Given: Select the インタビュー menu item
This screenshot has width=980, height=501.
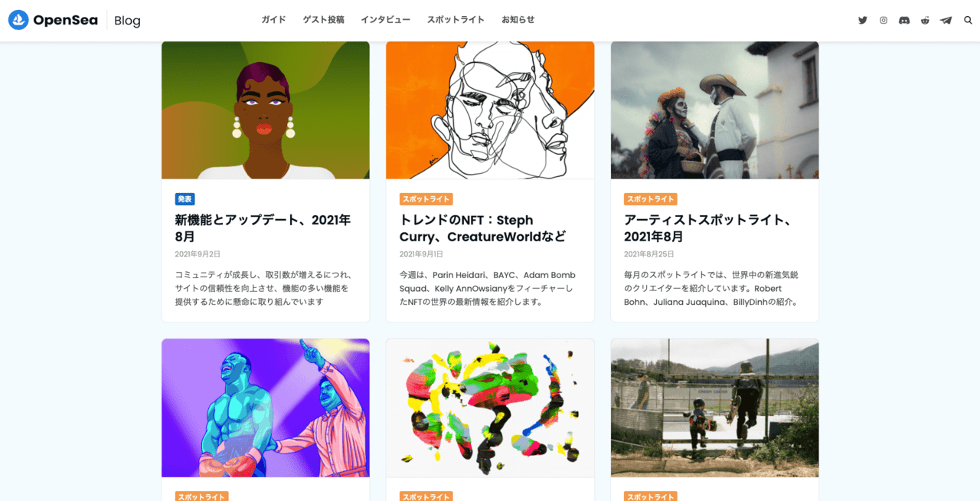Looking at the screenshot, I should (x=385, y=20).
